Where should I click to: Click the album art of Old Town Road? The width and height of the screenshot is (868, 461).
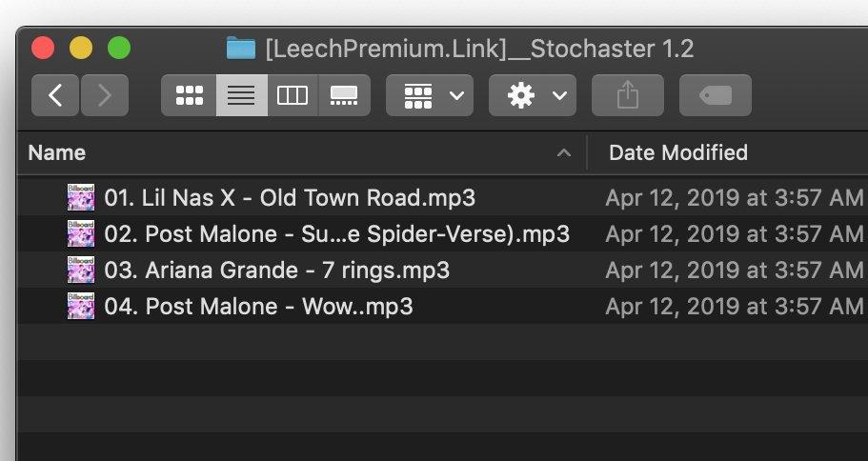pyautogui.click(x=81, y=197)
